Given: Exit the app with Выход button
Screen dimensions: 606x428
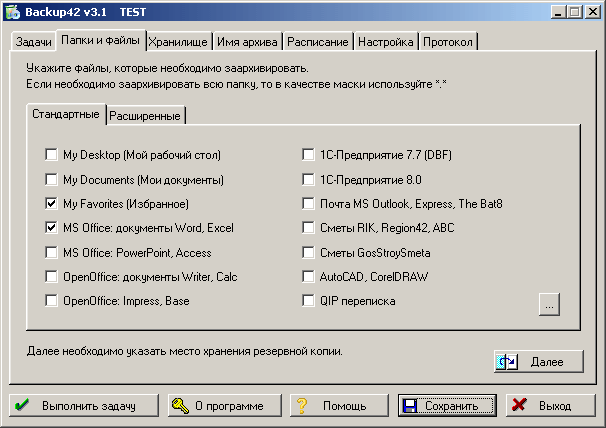Looking at the screenshot, I should pos(551,406).
